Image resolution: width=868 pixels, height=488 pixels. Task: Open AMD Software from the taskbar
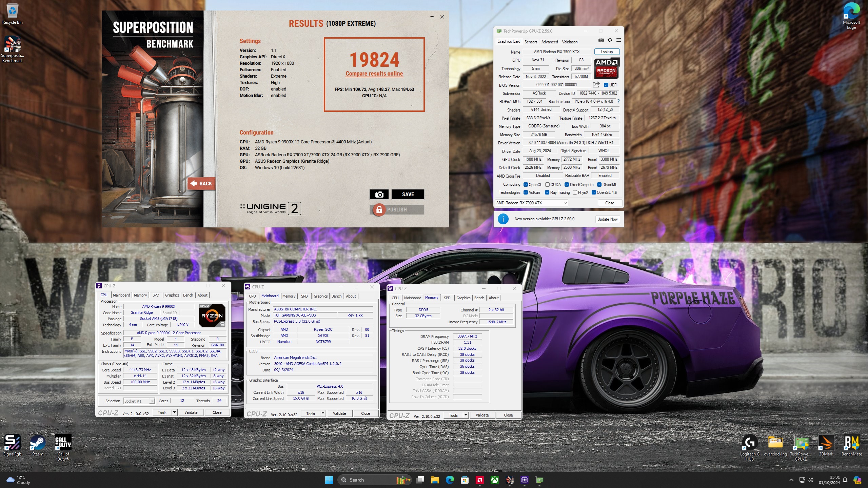[480, 480]
